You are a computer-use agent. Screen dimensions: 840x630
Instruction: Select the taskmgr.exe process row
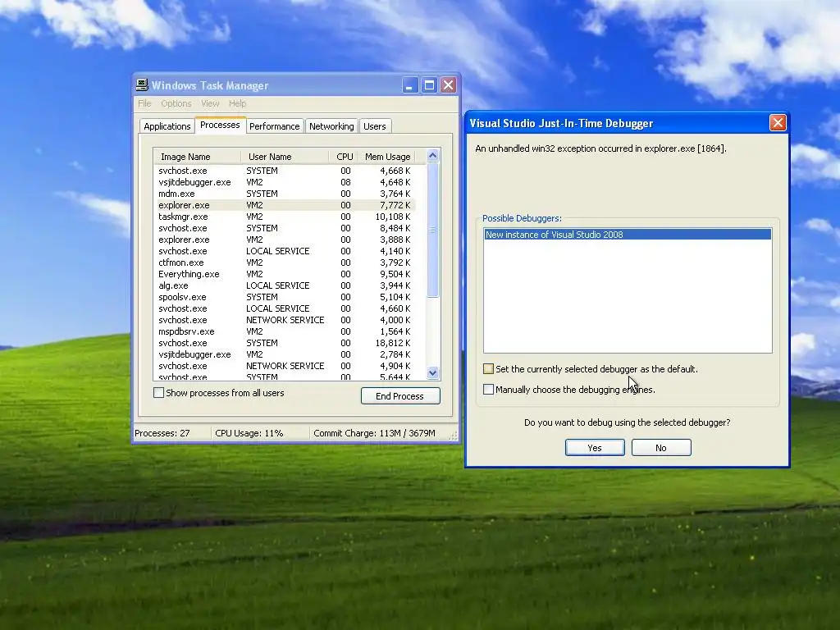tap(285, 217)
